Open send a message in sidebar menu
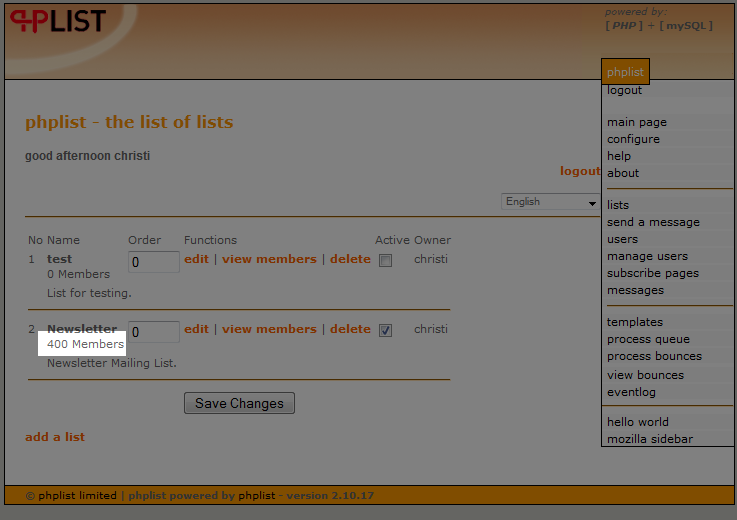Screen dimensions: 737x520 [653, 222]
